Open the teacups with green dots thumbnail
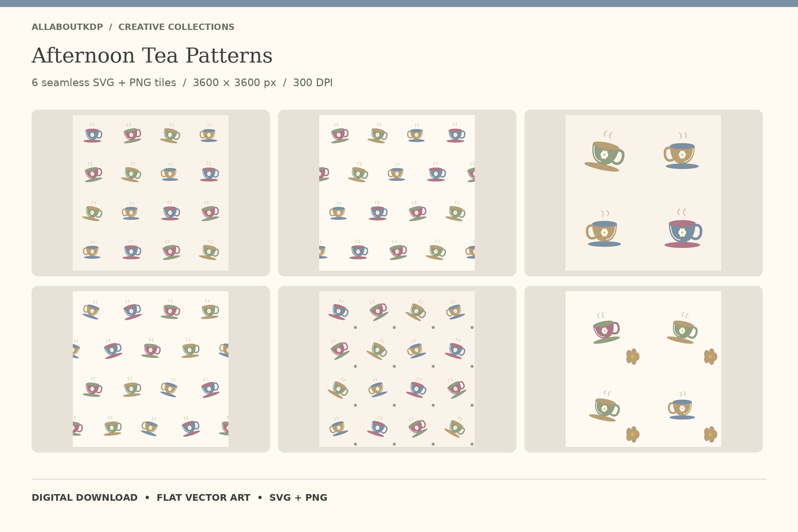Viewport: 798px width, 532px height. tap(397, 369)
